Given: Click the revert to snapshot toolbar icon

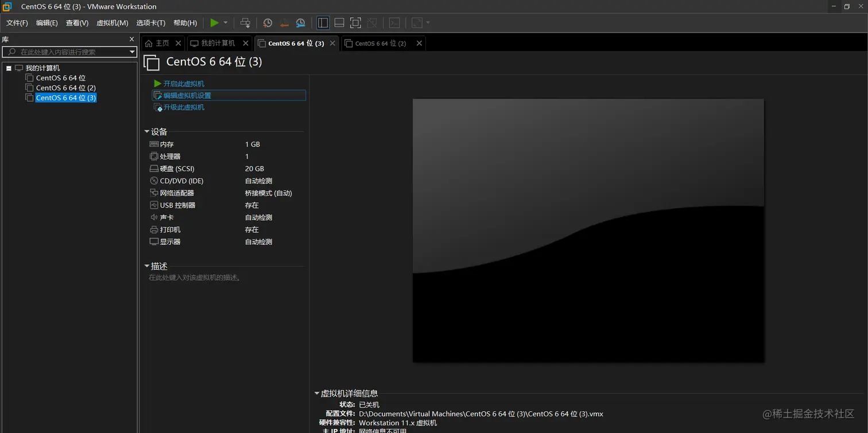Looking at the screenshot, I should point(284,23).
